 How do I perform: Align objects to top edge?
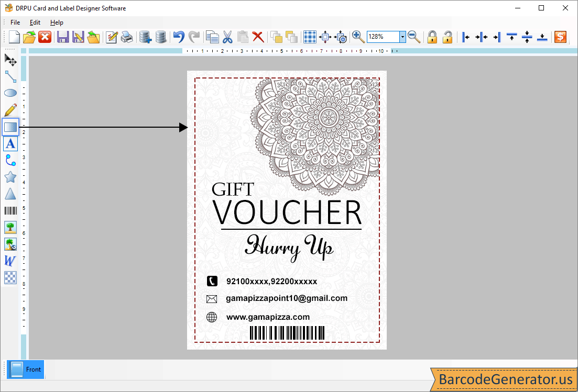point(511,37)
